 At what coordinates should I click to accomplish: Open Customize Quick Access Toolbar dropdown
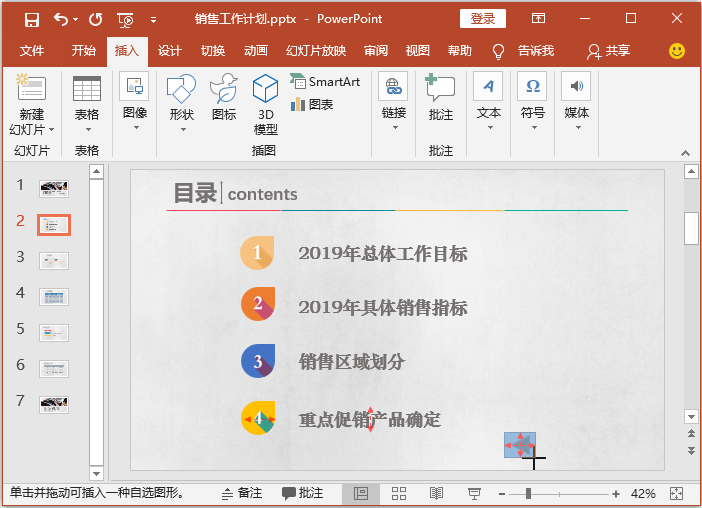tap(153, 20)
